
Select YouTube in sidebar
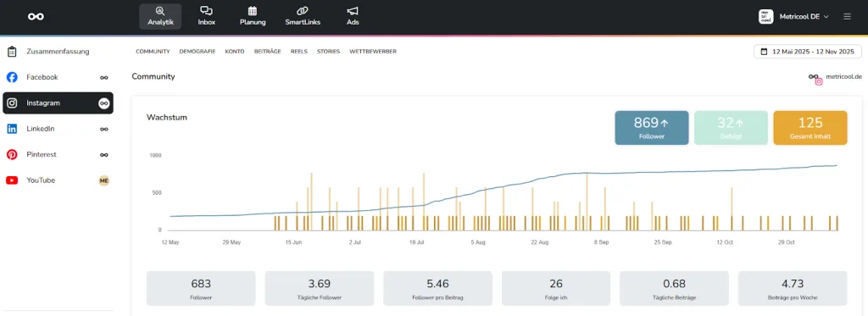point(58,180)
